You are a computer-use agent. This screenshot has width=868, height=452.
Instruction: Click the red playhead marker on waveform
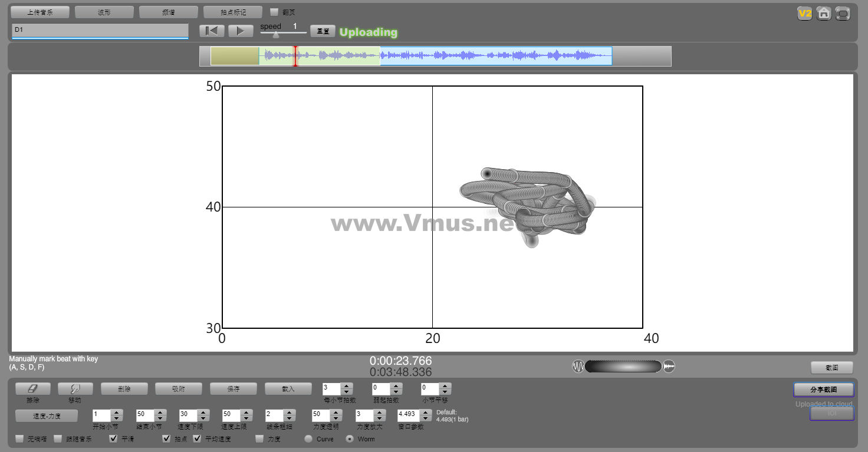295,56
